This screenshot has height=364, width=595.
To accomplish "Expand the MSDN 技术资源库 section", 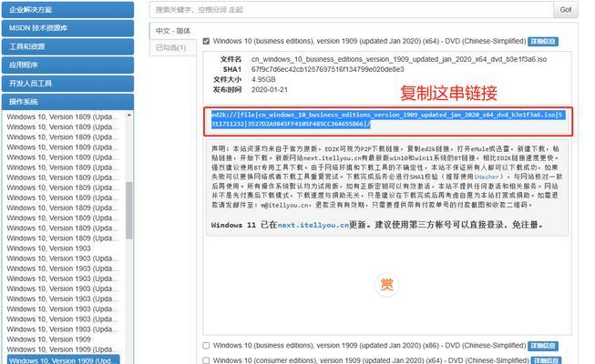I will (x=67, y=28).
